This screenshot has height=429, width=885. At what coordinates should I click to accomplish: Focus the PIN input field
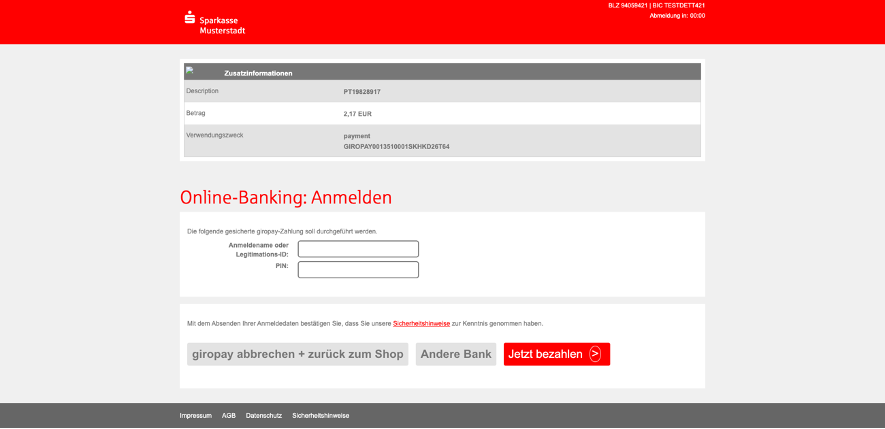pyautogui.click(x=358, y=270)
